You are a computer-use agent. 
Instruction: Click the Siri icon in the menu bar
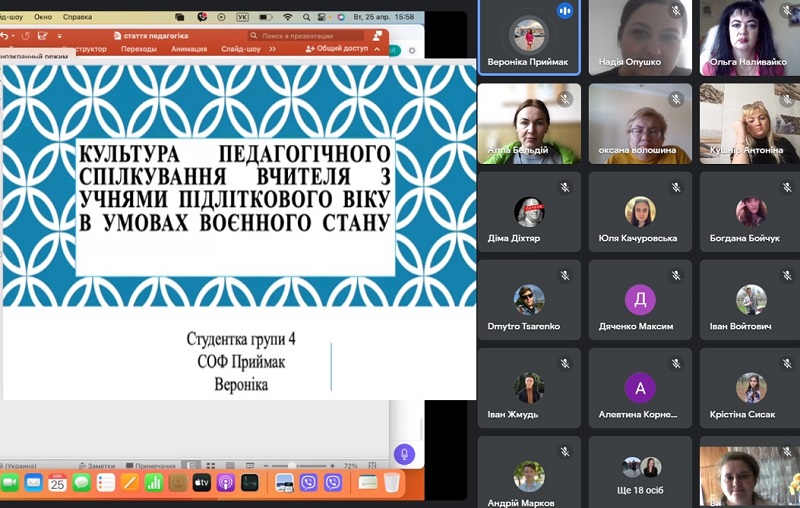[341, 17]
